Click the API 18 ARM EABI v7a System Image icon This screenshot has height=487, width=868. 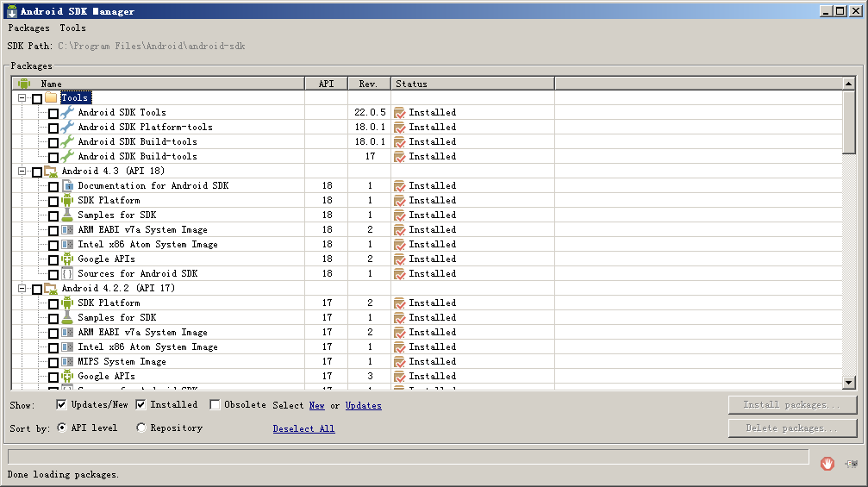tap(67, 229)
